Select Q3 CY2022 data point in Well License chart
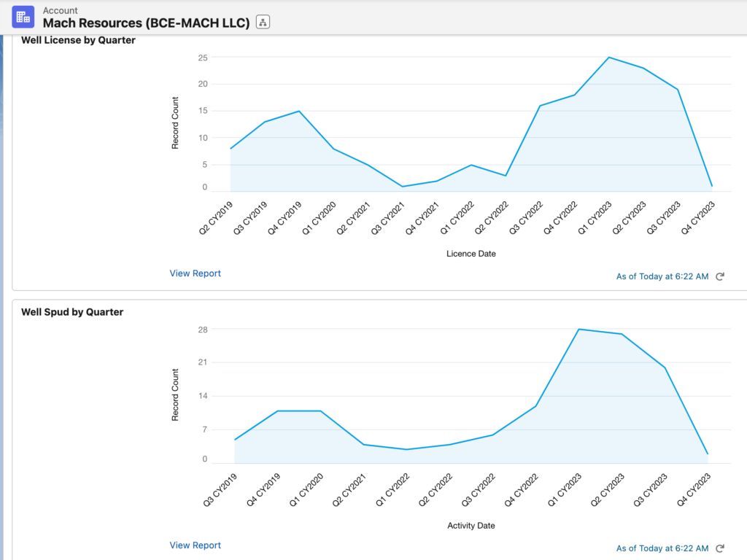 point(541,106)
